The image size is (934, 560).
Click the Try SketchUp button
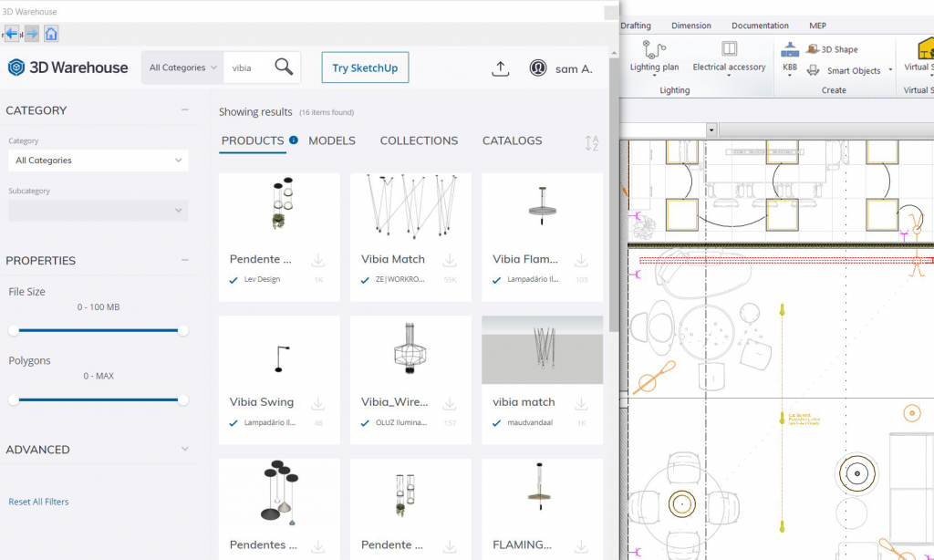[365, 67]
